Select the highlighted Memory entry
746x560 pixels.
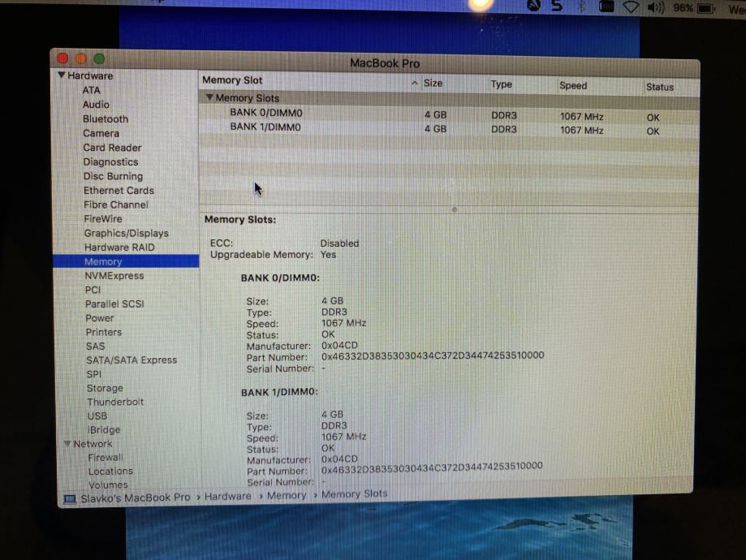[x=126, y=261]
